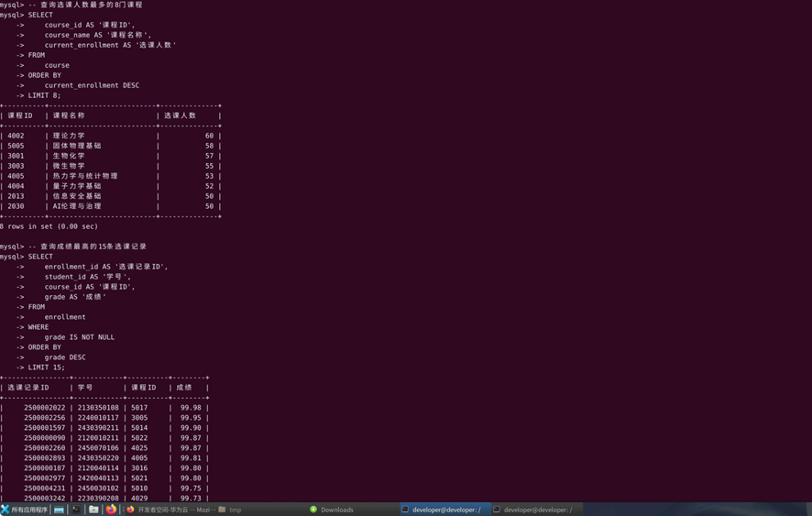
Task: Click the show desktop icon in panel
Action: coord(60,510)
